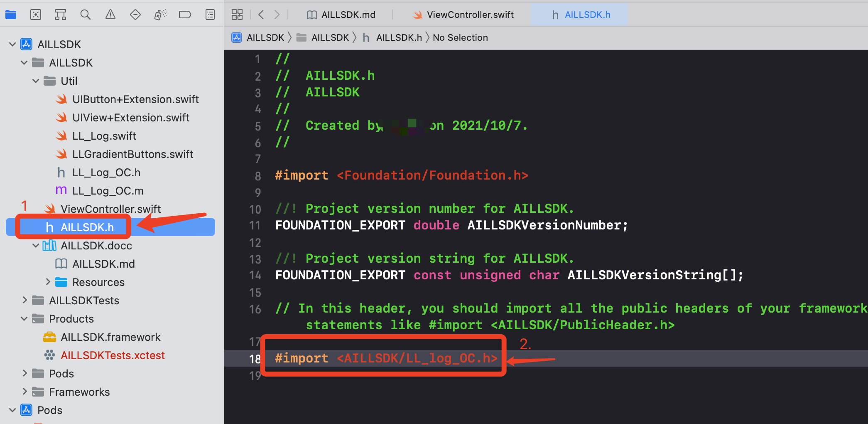This screenshot has height=424, width=868.
Task: Open the Symbol navigator
Action: 61,15
